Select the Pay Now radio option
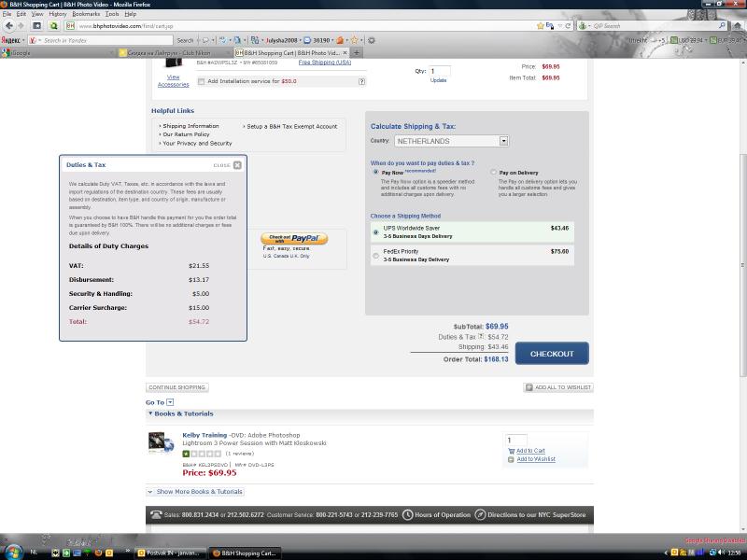This screenshot has height=560, width=747. [376, 172]
